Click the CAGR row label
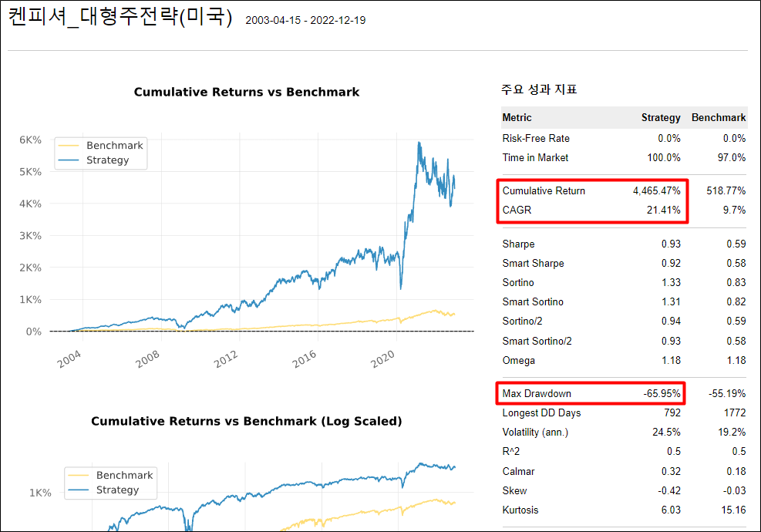 coord(517,210)
